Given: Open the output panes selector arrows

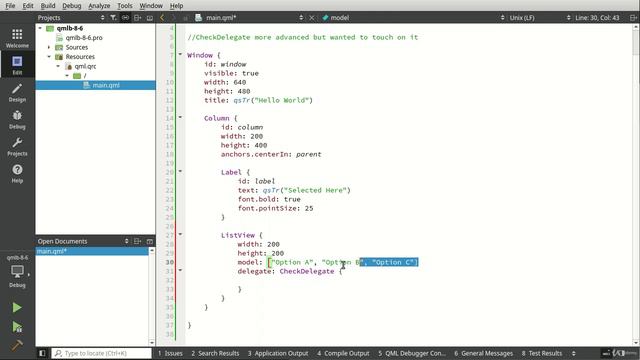Looking at the screenshot, I should click(x=573, y=353).
